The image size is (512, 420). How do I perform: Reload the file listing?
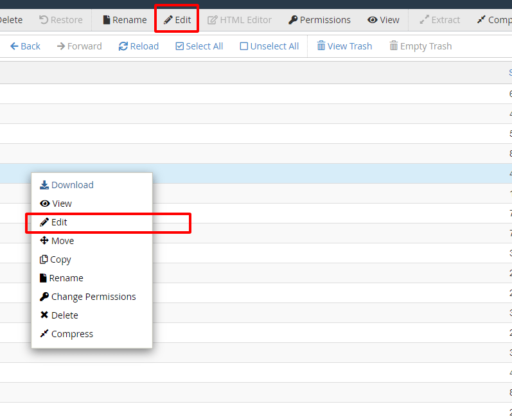[x=139, y=46]
